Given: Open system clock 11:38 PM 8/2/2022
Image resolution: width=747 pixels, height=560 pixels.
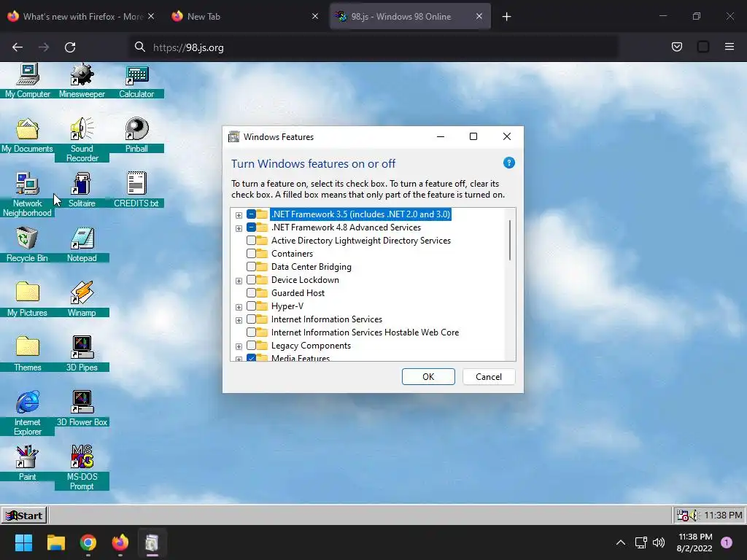Looking at the screenshot, I should pyautogui.click(x=694, y=542).
